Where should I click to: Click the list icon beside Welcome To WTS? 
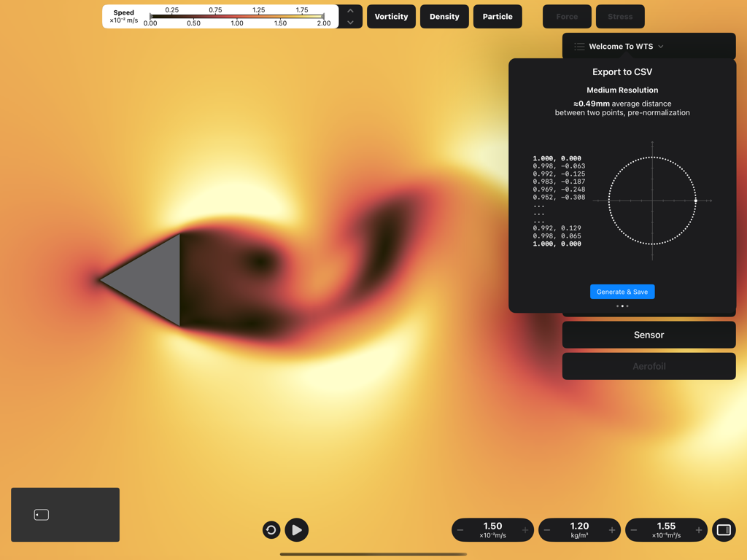pos(578,46)
